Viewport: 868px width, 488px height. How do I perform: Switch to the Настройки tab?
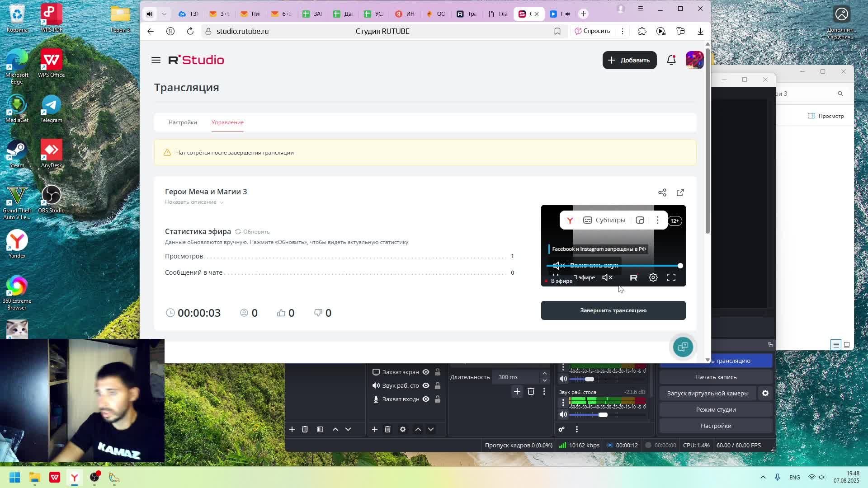pyautogui.click(x=183, y=122)
